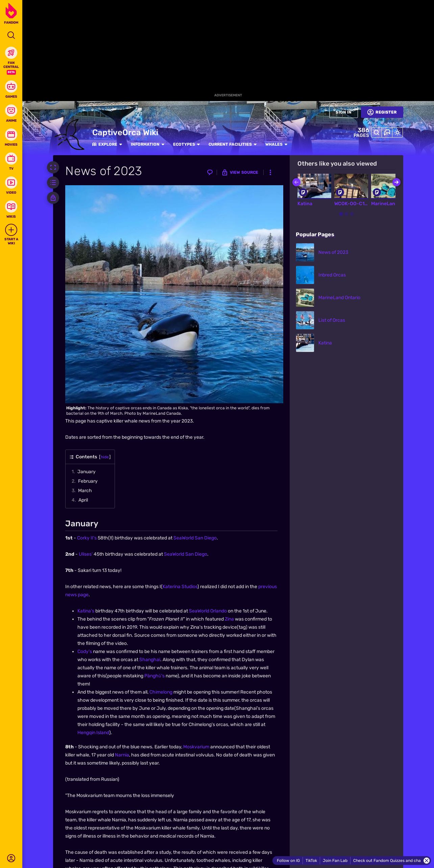Image resolution: width=434 pixels, height=868 pixels.
Task: Open the Ulises' link
Action: click(86, 554)
